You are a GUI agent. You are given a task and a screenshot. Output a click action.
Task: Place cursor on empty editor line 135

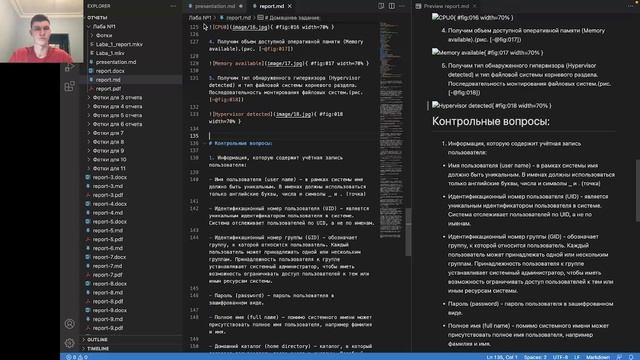(291, 136)
